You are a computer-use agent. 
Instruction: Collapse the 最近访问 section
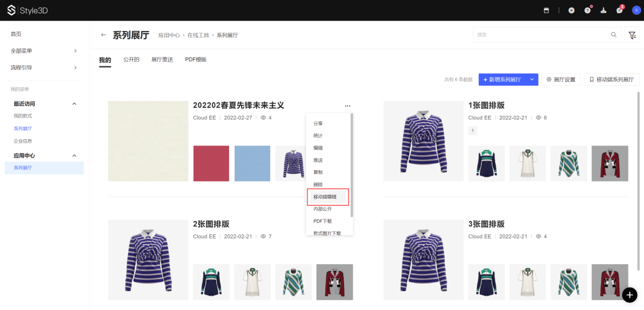click(74, 104)
